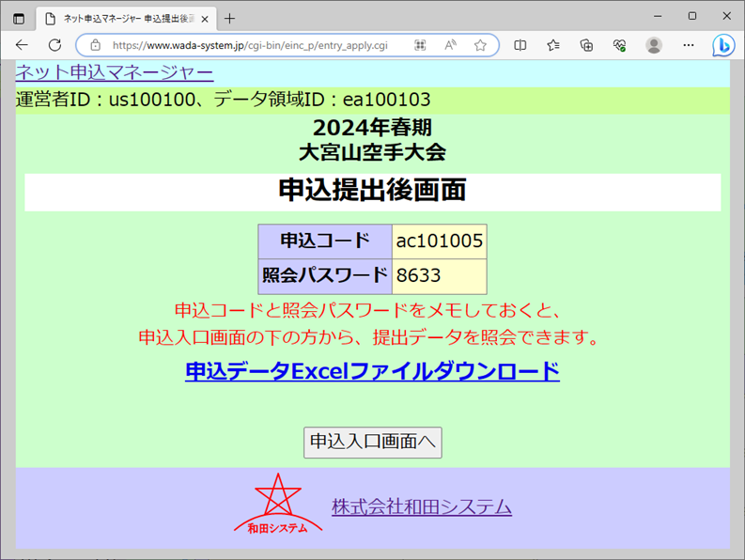Screen dimensions: 745x560
Task: Click the 運営者ID us100100 text line
Action: click(x=223, y=100)
